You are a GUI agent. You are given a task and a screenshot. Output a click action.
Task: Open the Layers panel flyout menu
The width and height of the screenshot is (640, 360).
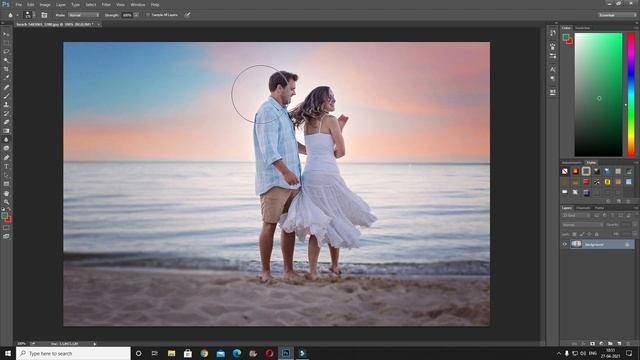pyautogui.click(x=636, y=208)
